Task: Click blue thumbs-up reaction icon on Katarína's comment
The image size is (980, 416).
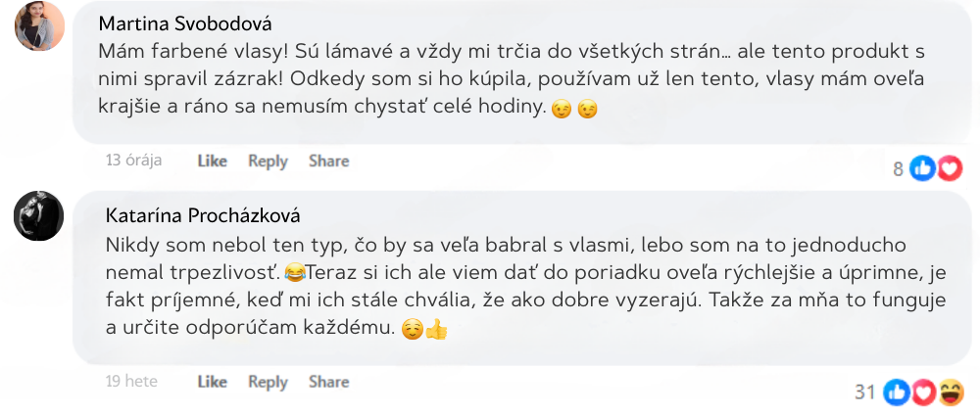Action: pyautogui.click(x=897, y=393)
